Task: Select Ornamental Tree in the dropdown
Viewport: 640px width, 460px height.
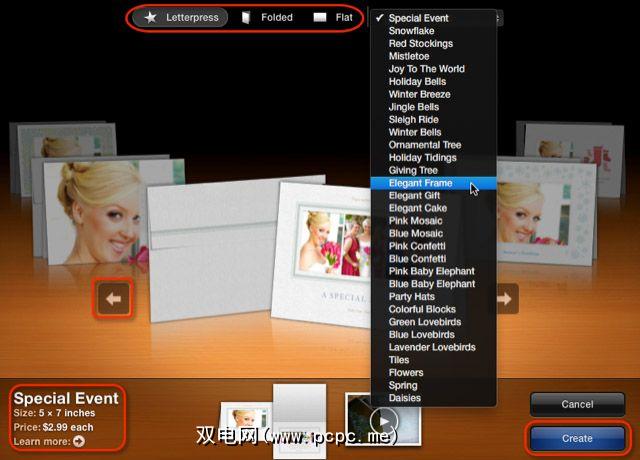Action: [433, 144]
